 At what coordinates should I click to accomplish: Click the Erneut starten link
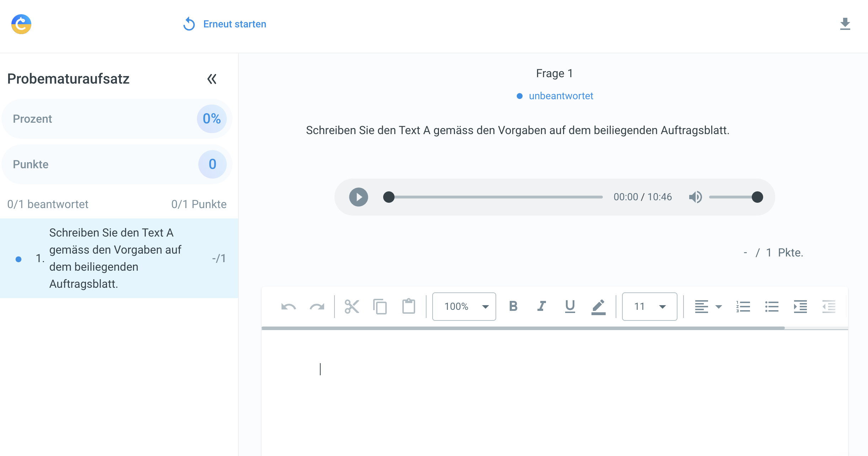pyautogui.click(x=234, y=24)
